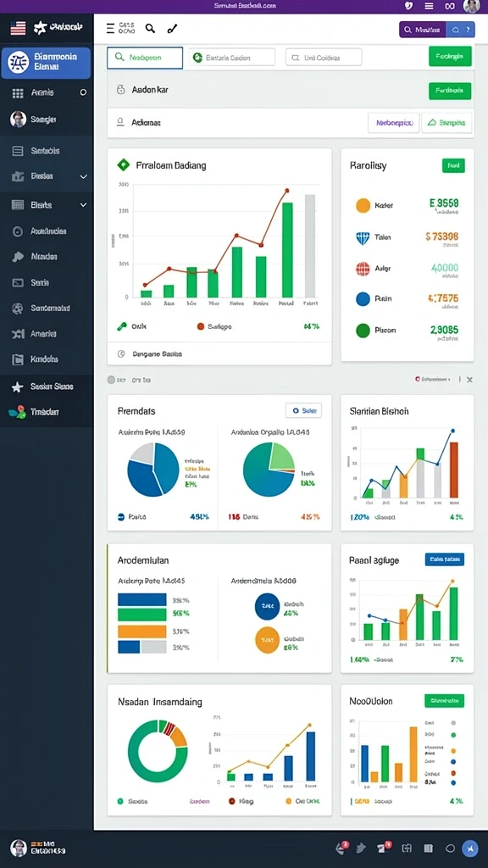The width and height of the screenshot is (488, 868).
Task: Toggle the circle indicator beside Aramis
Action: 83,92
